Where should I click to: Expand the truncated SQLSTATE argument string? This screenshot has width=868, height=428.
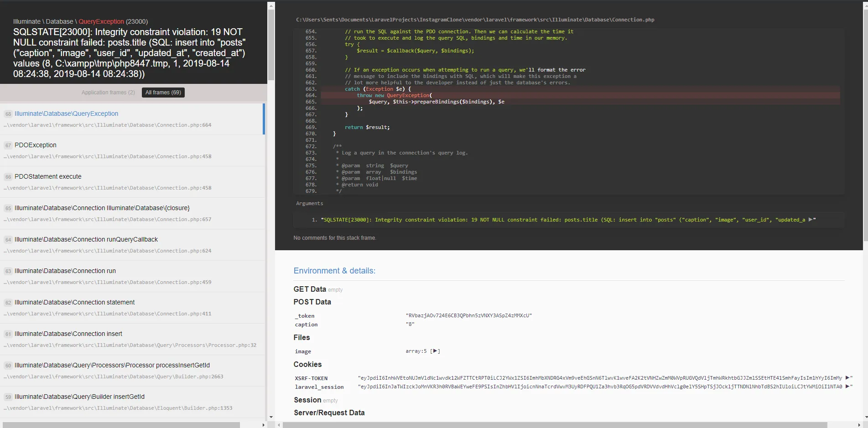(811, 220)
